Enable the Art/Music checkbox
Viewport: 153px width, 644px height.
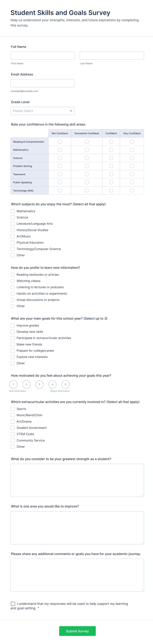point(13,236)
